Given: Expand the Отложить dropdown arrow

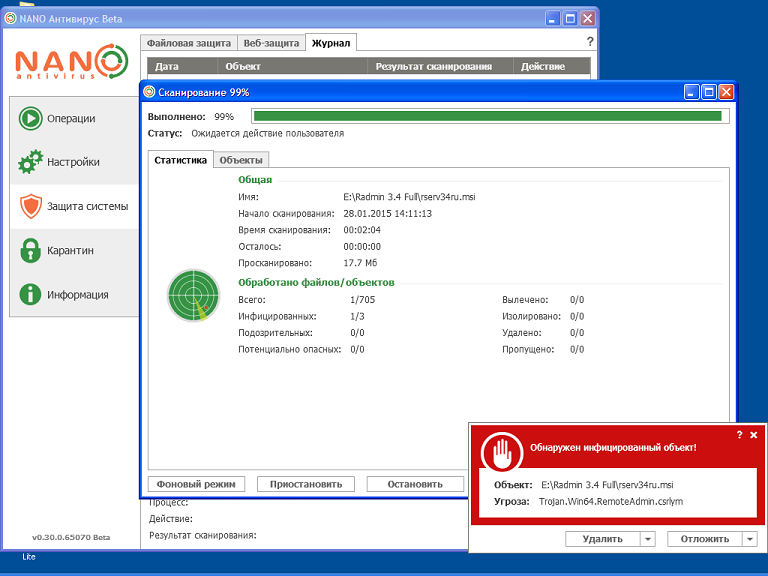Looking at the screenshot, I should coord(750,539).
